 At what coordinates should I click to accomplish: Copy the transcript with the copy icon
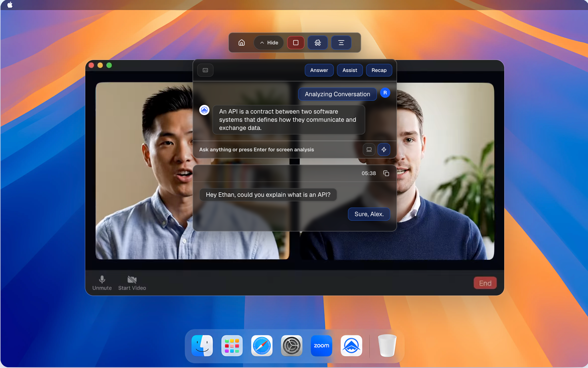point(386,173)
